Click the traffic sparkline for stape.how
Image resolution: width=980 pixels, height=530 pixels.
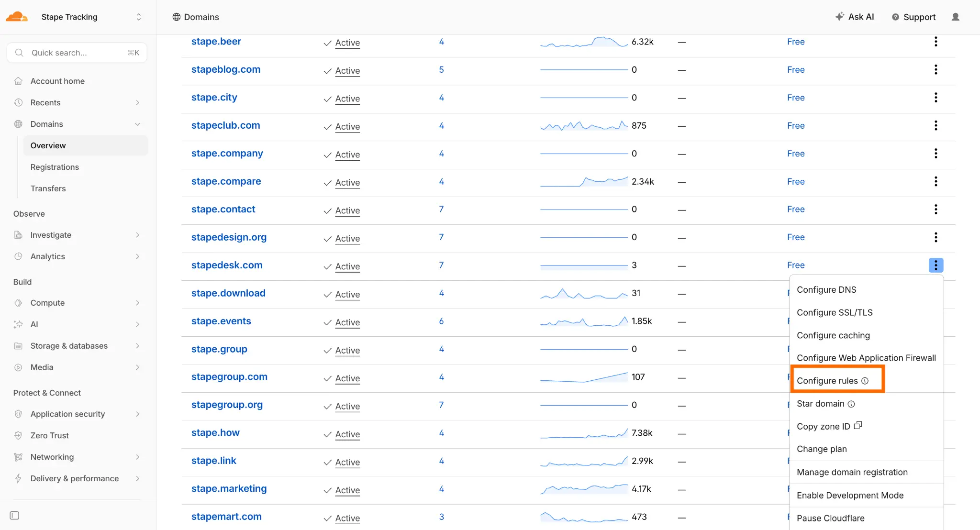point(584,433)
